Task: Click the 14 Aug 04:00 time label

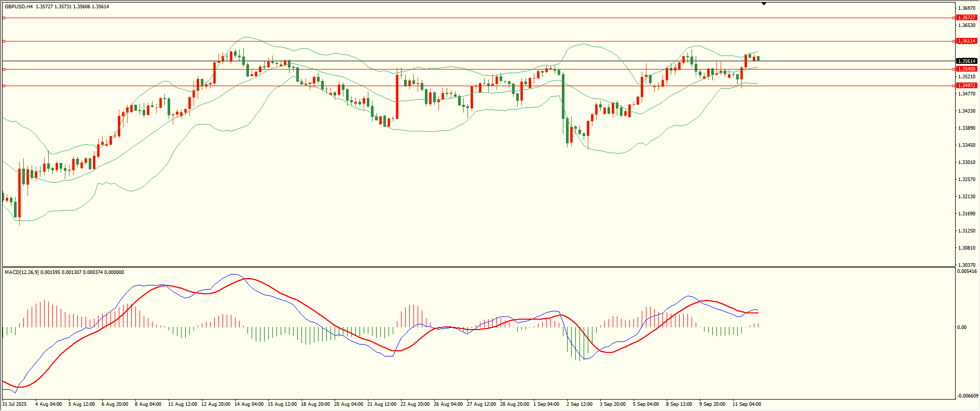Action: [x=249, y=404]
